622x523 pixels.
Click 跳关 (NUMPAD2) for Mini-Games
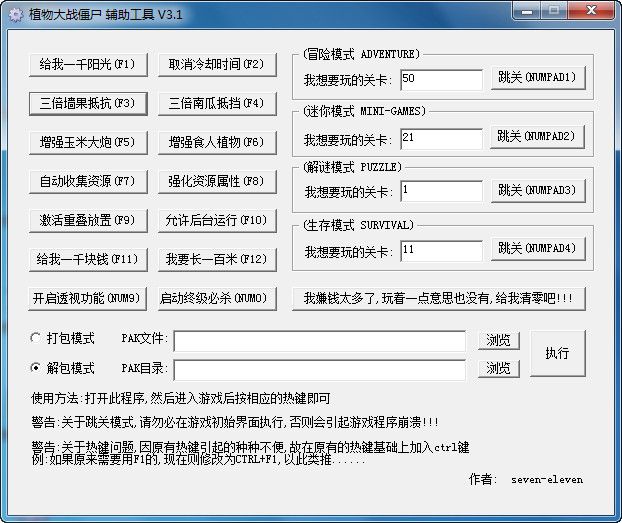pyautogui.click(x=538, y=137)
